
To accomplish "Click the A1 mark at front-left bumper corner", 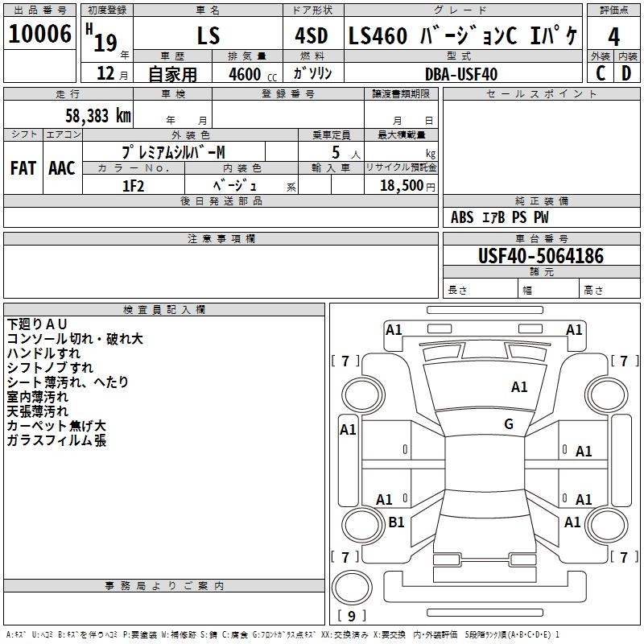I will (394, 330).
